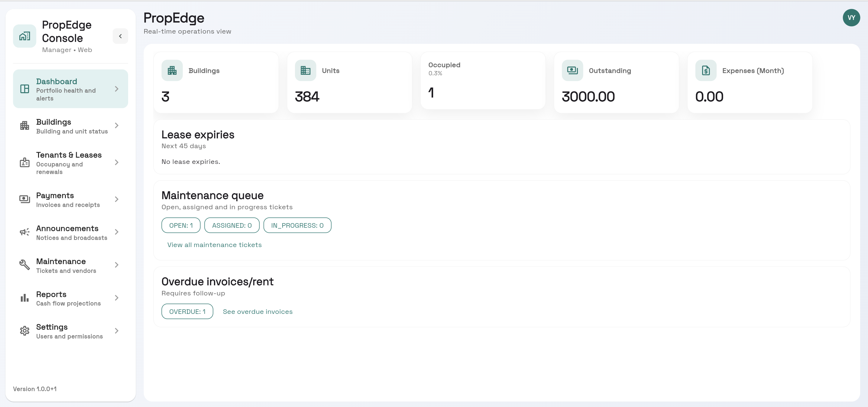Expand the Reports section chevron
The height and width of the screenshot is (407, 868).
pyautogui.click(x=117, y=298)
